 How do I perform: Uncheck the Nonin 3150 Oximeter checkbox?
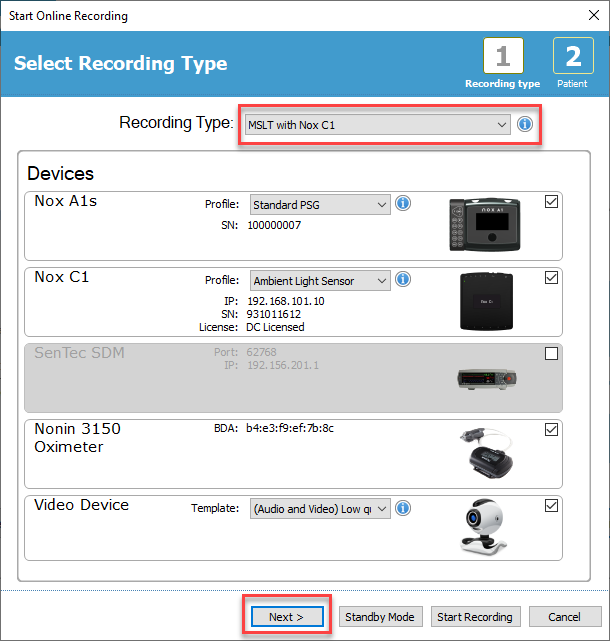pos(551,430)
